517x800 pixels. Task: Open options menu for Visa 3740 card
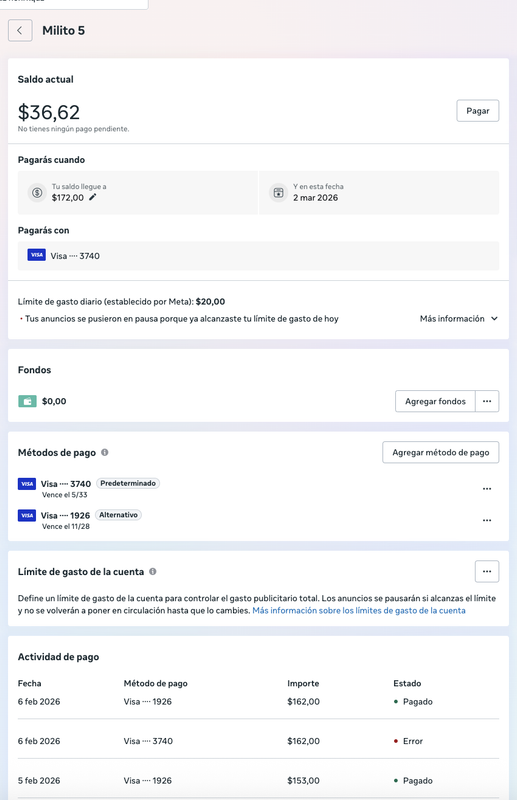pyautogui.click(x=487, y=489)
